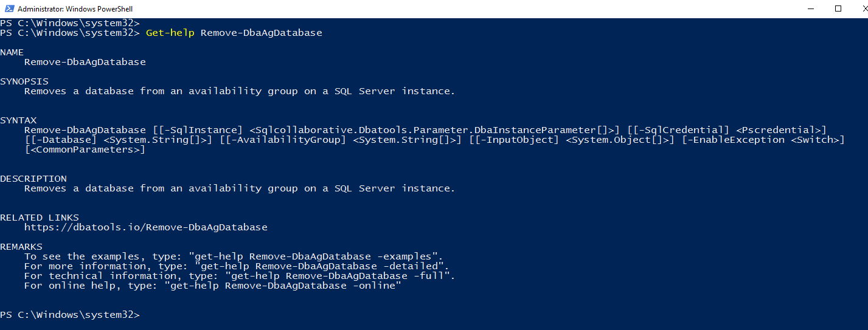Image resolution: width=868 pixels, height=330 pixels.
Task: Click the NAME section heading
Action: point(12,52)
